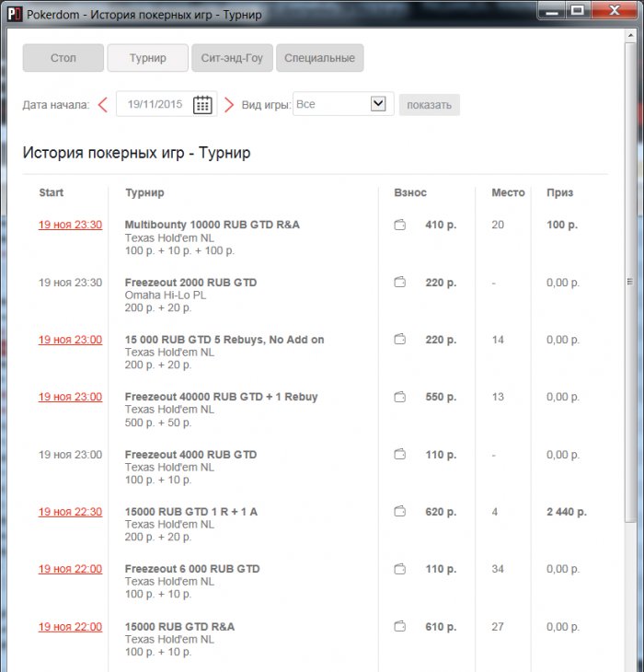Image resolution: width=644 pixels, height=672 pixels.
Task: Click the prize value 100 р.
Action: pyautogui.click(x=562, y=225)
